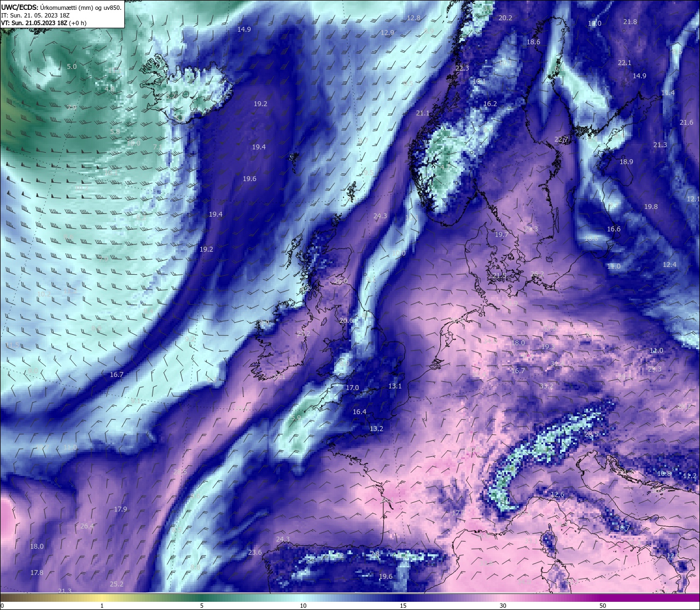The image size is (700, 610).
Task: Click the 10.8 value label
Action: point(664,474)
